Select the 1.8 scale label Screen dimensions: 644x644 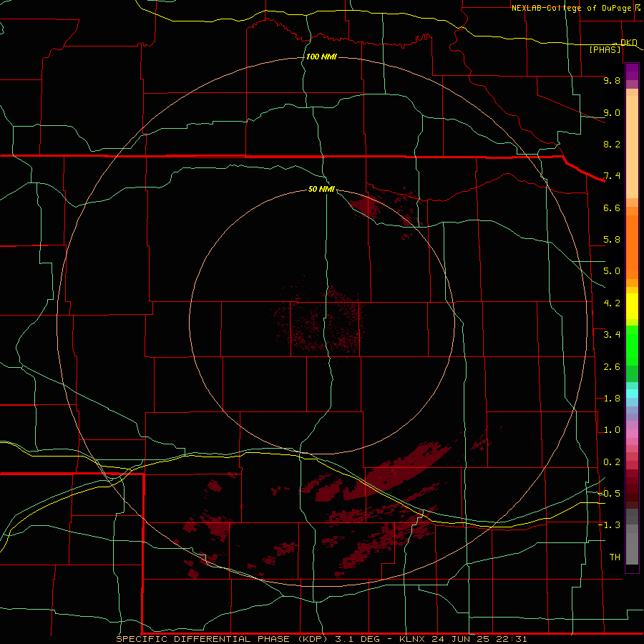(x=612, y=399)
